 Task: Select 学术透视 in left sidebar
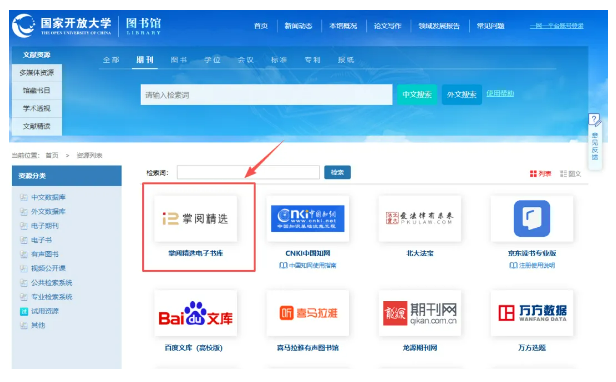[x=37, y=108]
